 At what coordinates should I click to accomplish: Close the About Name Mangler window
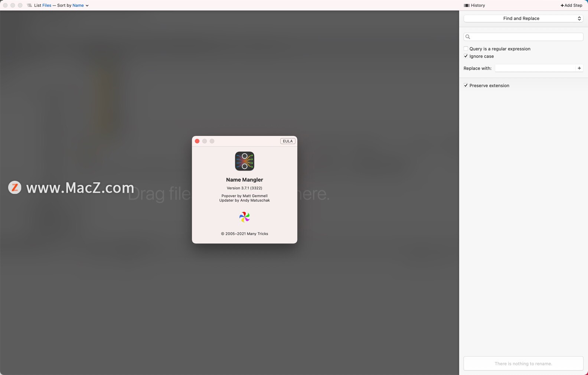197,141
